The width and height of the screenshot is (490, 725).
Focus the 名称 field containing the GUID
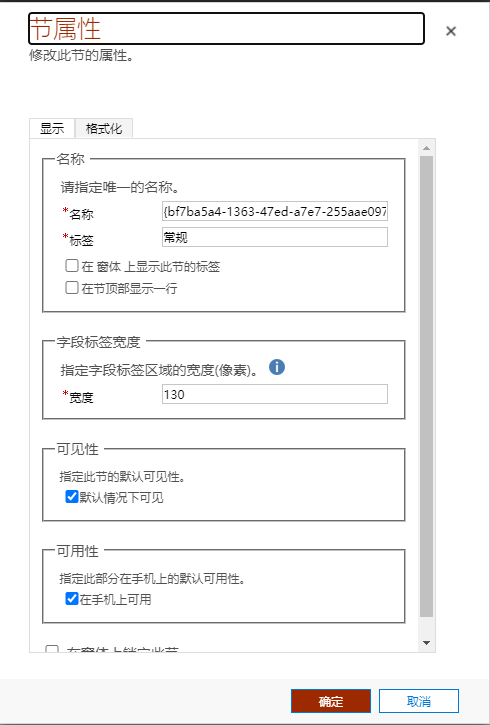coord(275,212)
